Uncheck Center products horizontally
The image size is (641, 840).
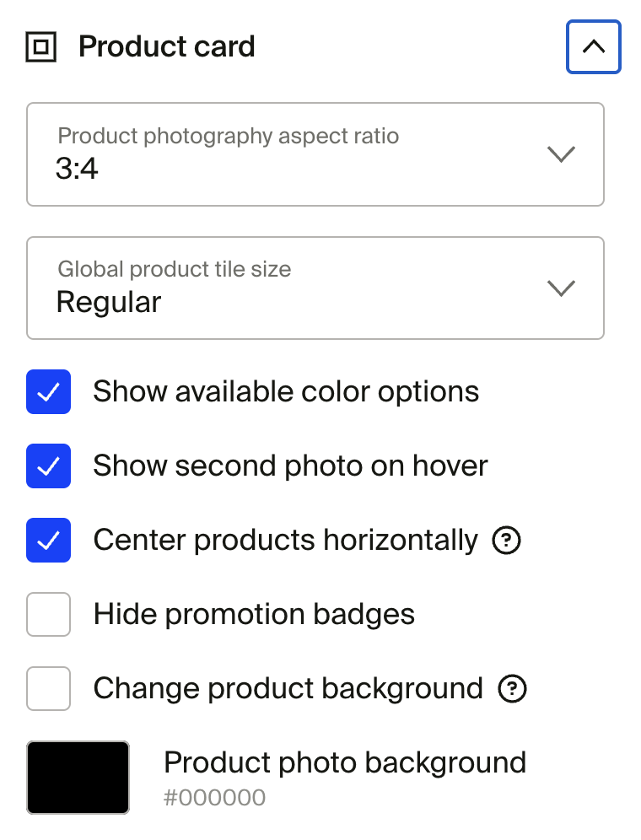49,541
